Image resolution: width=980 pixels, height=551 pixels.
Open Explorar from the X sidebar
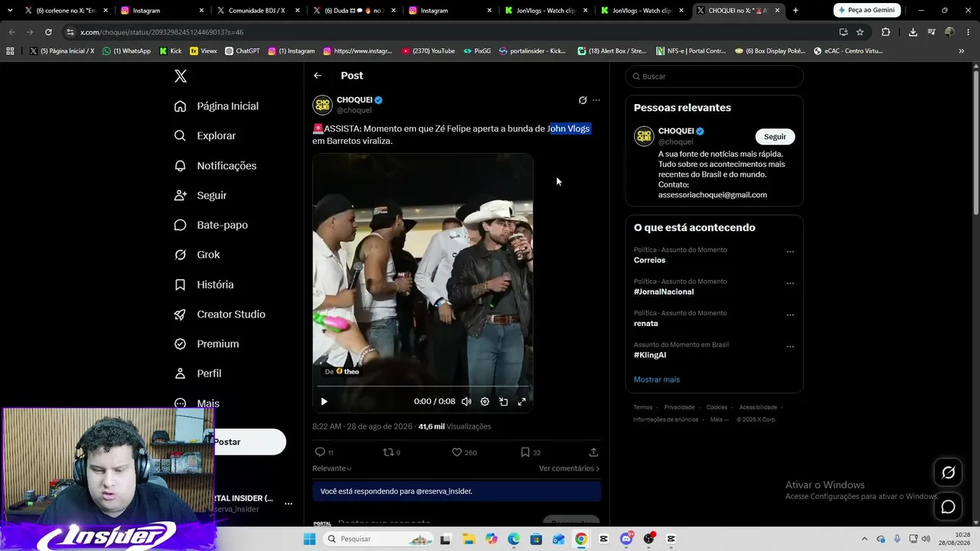pos(205,135)
